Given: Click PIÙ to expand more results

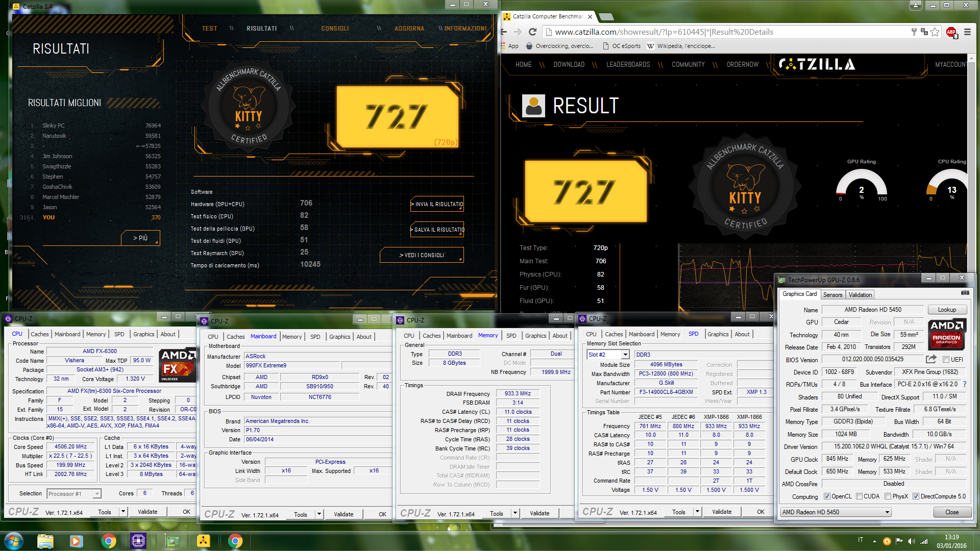Looking at the screenshot, I should (140, 238).
